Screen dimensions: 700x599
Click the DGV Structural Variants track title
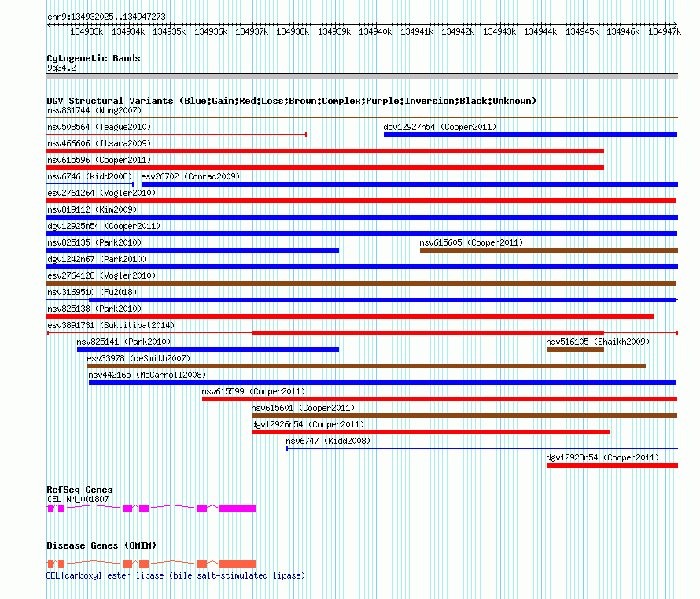tap(291, 101)
